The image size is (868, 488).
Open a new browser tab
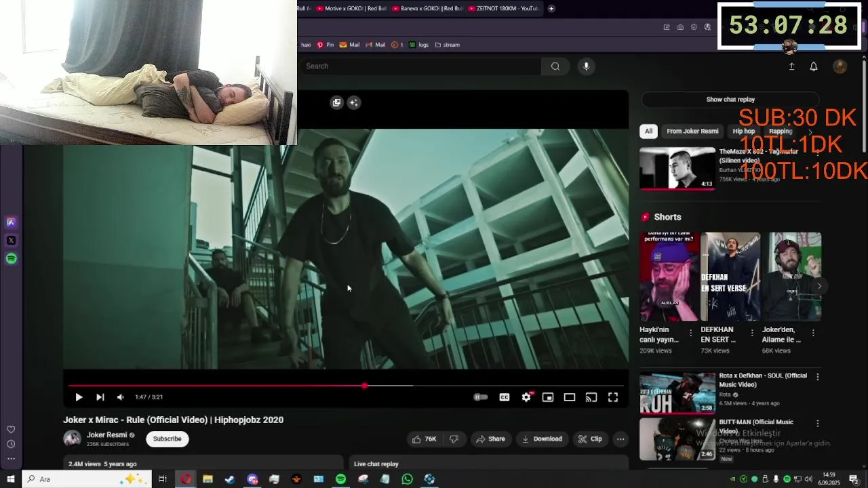(x=551, y=9)
